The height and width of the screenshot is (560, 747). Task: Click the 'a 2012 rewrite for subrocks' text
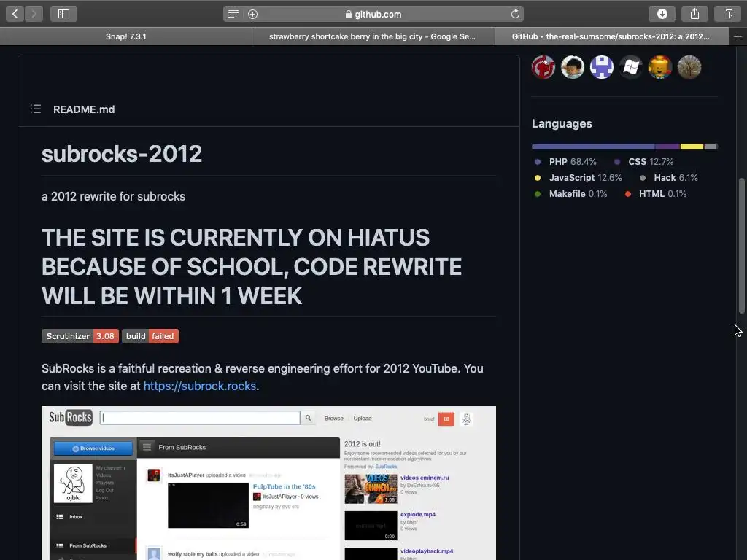(x=113, y=196)
